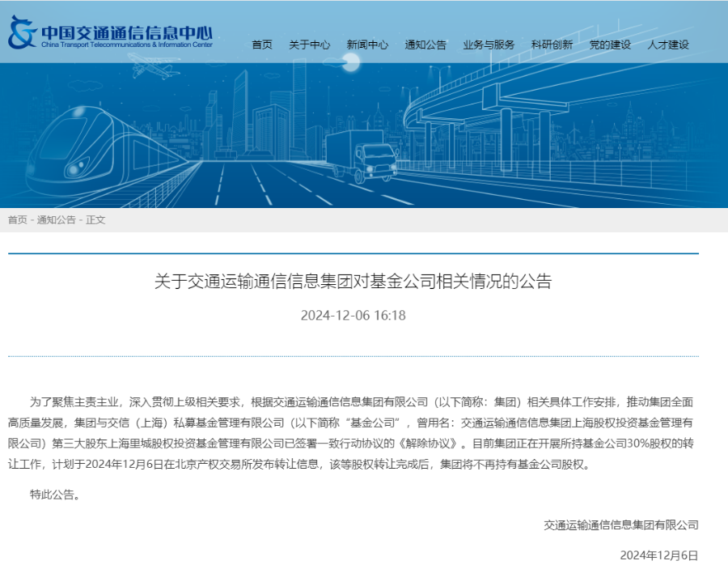The height and width of the screenshot is (582, 728).
Task: Open the 业务与服务 menu item
Action: click(489, 45)
